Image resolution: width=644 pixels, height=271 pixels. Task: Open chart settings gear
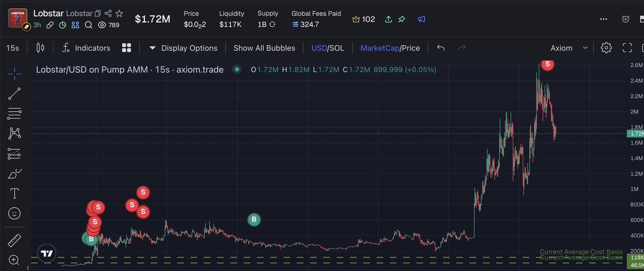pyautogui.click(x=606, y=48)
